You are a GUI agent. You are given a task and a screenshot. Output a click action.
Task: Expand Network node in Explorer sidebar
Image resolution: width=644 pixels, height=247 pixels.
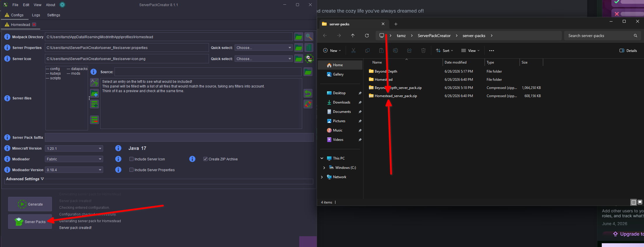322,177
